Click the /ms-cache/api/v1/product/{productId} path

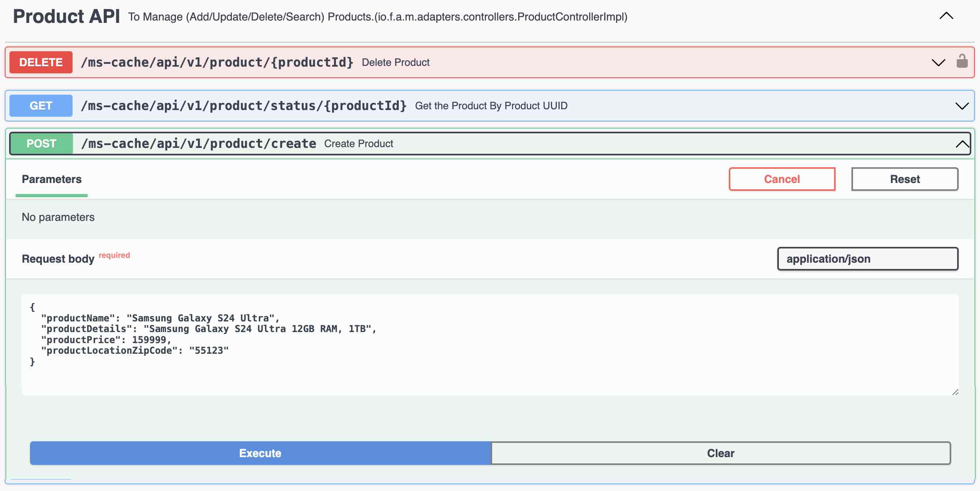217,62
